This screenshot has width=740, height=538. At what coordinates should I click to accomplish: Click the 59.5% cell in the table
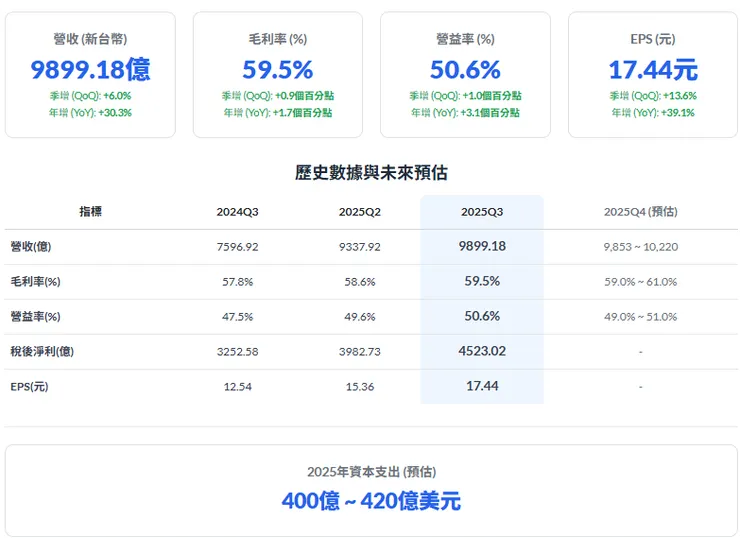(482, 281)
